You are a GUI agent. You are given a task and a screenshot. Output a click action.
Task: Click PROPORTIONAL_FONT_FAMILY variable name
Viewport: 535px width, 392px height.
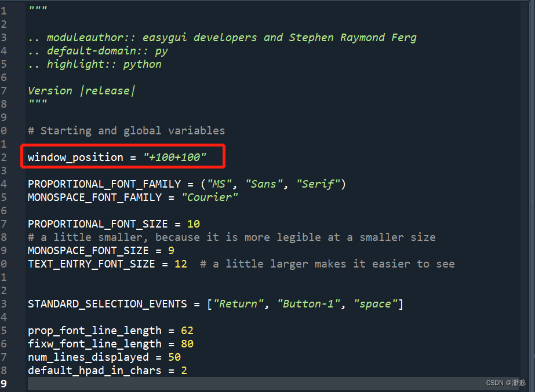click(104, 184)
